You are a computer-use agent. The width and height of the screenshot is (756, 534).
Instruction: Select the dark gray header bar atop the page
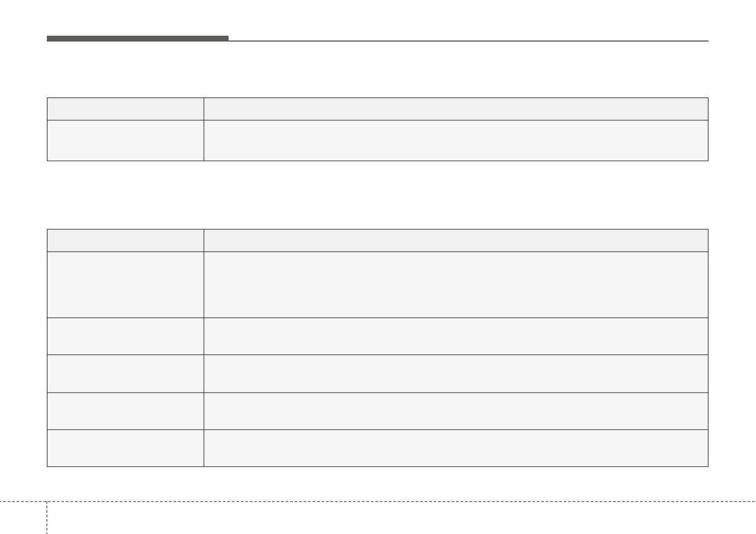pyautogui.click(x=137, y=38)
